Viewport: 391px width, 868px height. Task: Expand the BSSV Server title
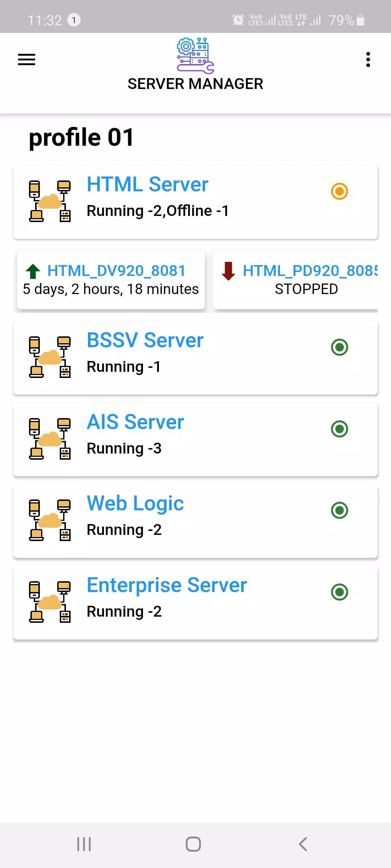click(x=145, y=340)
